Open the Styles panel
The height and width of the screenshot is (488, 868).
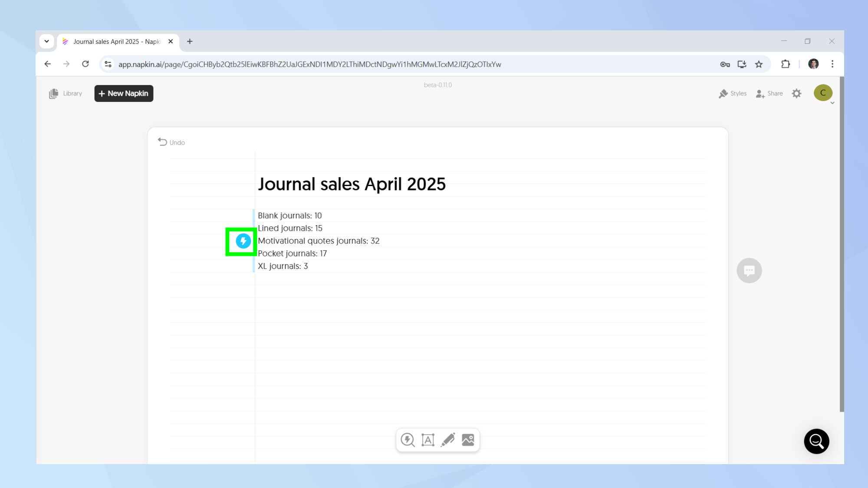pos(733,93)
